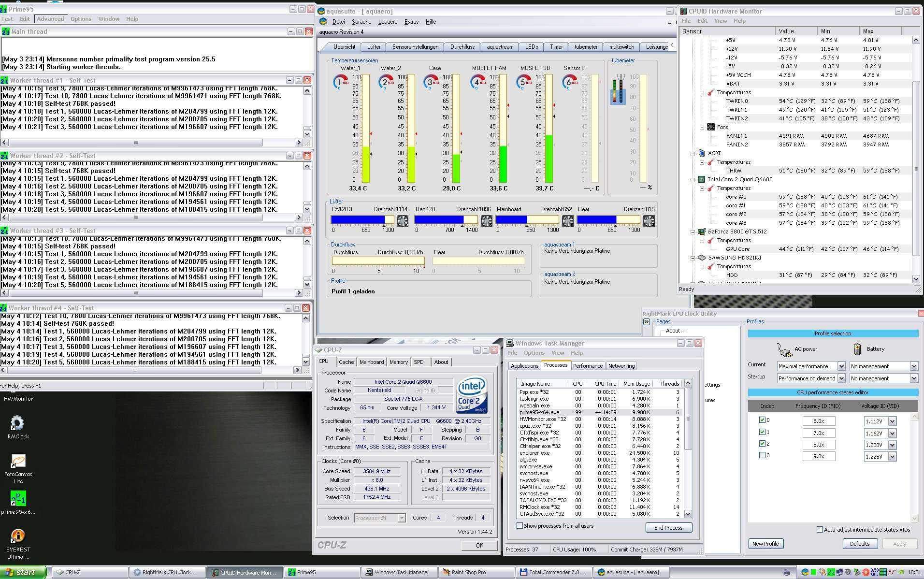Click the Water_2 sensor gauge icon
Viewport: 924px width, 579px height.
click(386, 82)
